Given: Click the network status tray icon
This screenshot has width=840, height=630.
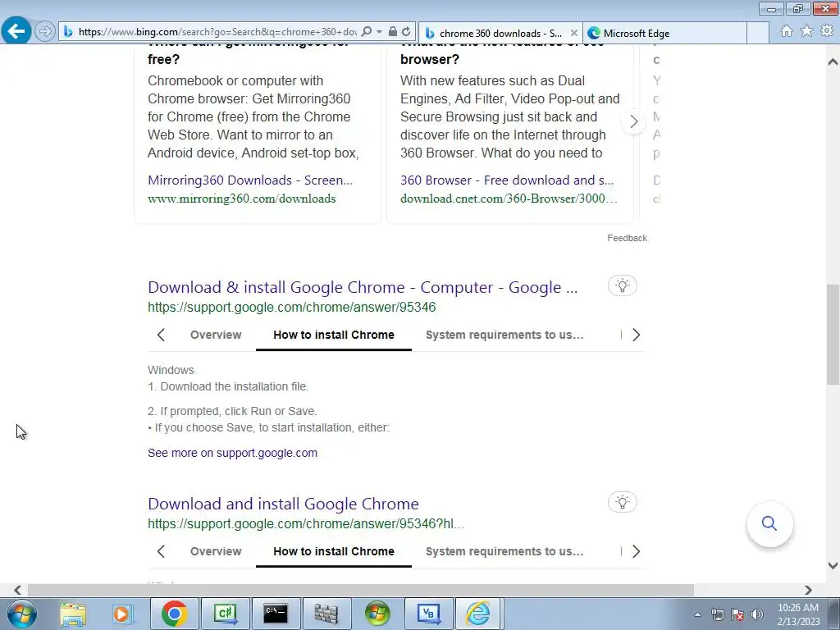Looking at the screenshot, I should click(x=717, y=615).
